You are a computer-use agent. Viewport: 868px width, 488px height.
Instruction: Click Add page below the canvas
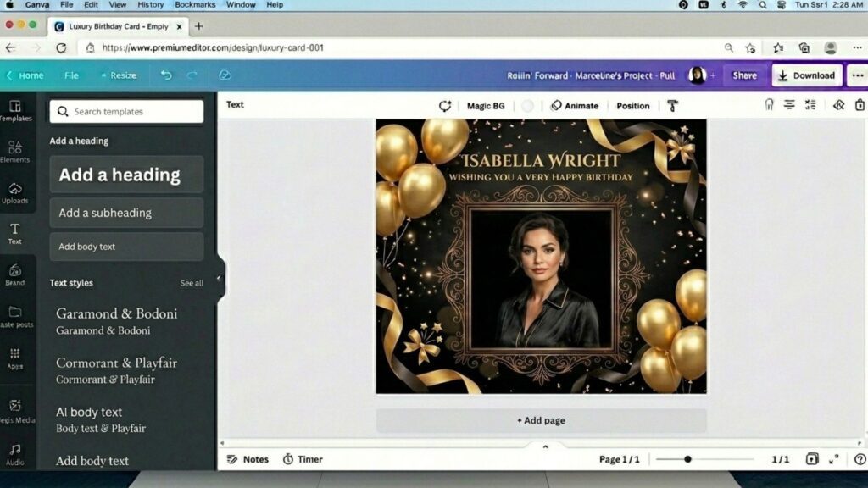point(541,420)
